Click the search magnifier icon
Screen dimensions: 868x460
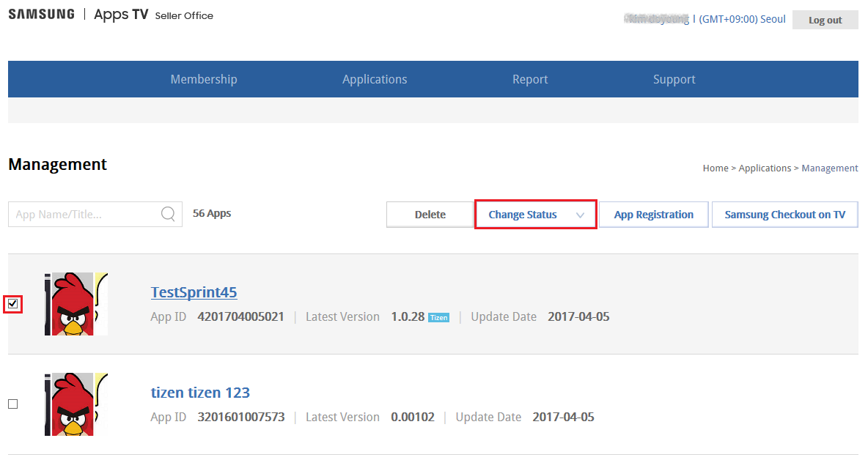pyautogui.click(x=168, y=214)
